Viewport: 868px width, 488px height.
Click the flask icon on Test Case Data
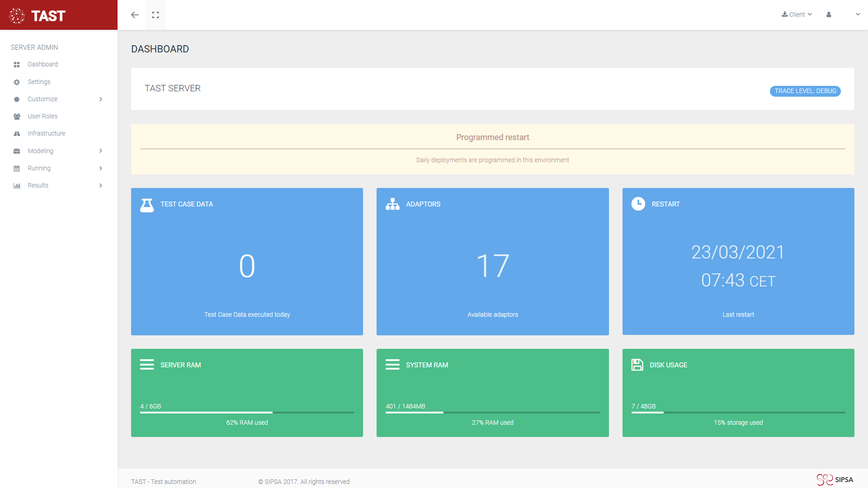tap(147, 205)
